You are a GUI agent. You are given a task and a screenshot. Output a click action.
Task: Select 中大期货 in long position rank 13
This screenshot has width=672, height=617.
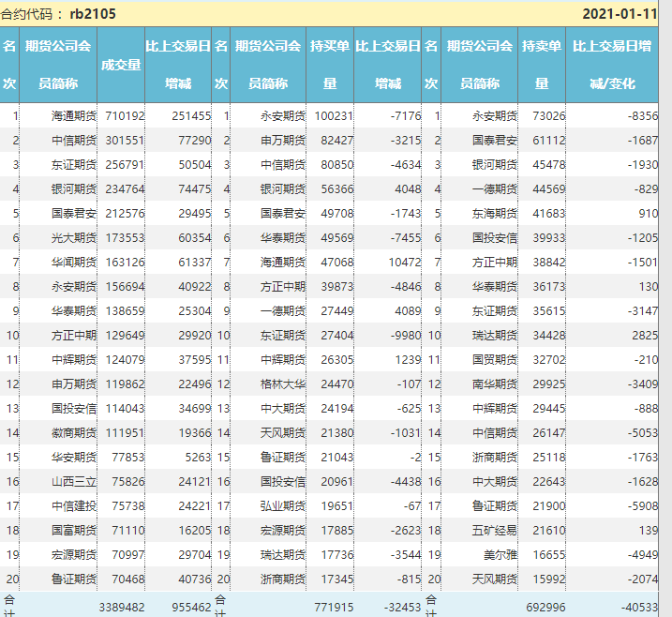point(283,409)
